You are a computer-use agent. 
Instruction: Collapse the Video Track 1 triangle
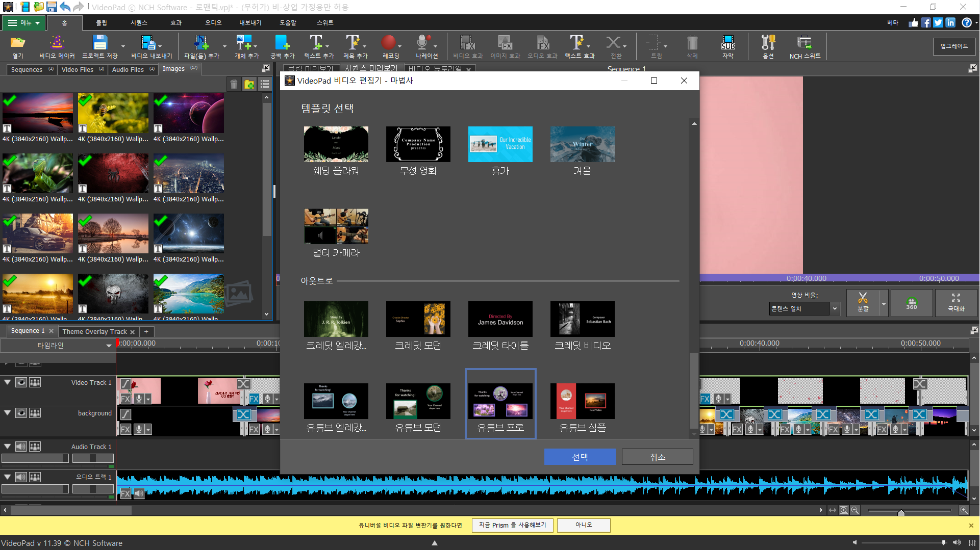coord(7,382)
